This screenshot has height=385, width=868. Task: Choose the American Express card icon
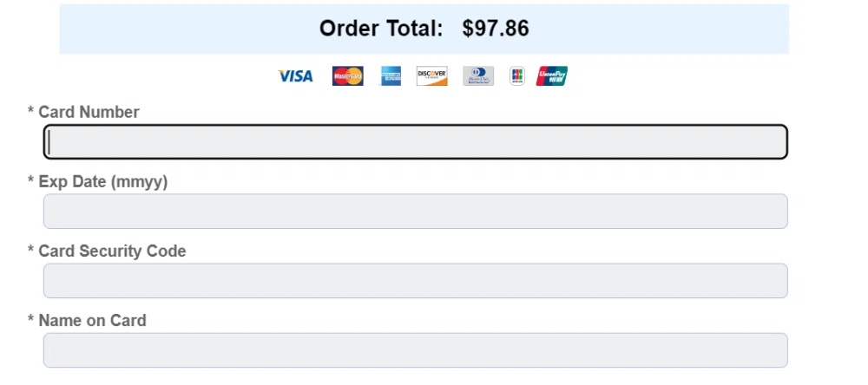coord(391,76)
